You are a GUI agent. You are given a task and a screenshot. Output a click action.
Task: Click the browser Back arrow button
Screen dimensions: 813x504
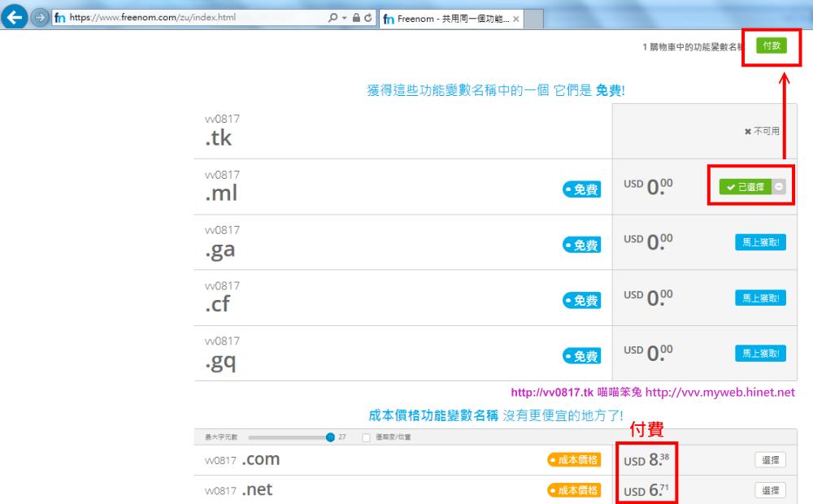coord(15,17)
